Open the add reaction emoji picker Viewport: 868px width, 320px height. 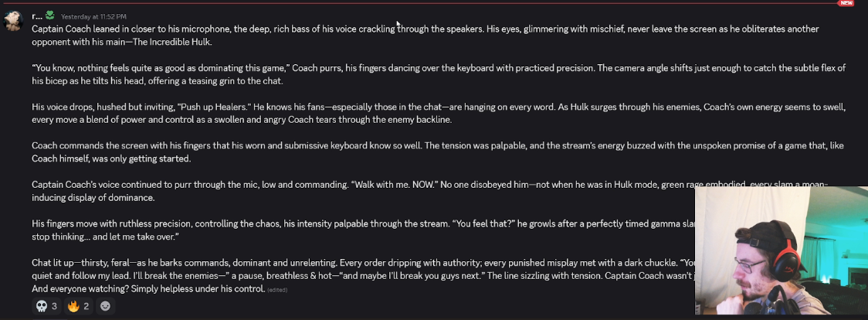105,305
